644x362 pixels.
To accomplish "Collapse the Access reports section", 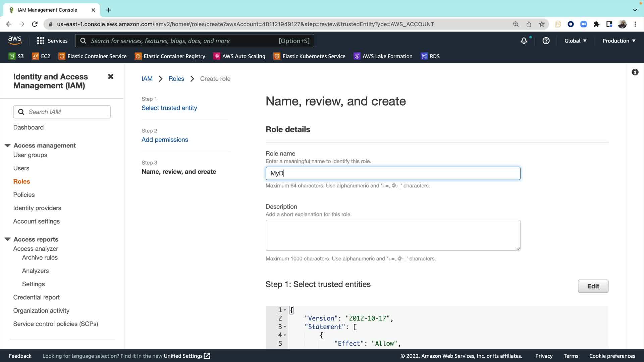I will pos(7,239).
